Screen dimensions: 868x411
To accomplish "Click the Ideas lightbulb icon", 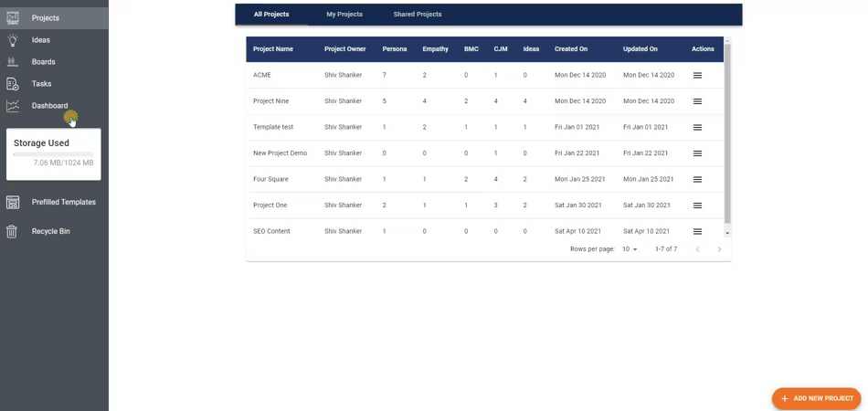I will click(13, 40).
